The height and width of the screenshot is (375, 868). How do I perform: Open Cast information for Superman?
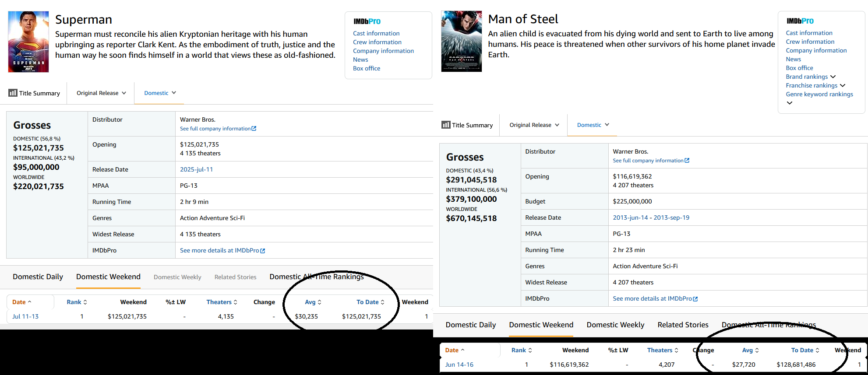376,33
